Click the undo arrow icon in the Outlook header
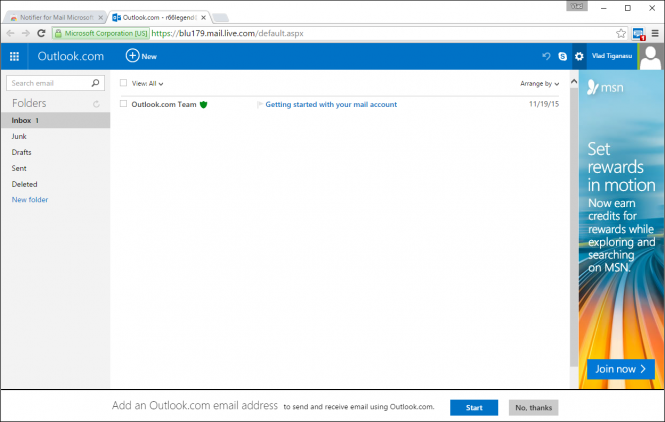Screen dimensions: 665x422 click(x=546, y=56)
